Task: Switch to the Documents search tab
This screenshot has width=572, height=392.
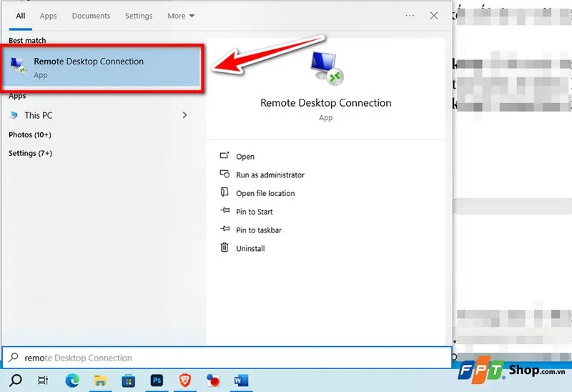Action: point(91,16)
